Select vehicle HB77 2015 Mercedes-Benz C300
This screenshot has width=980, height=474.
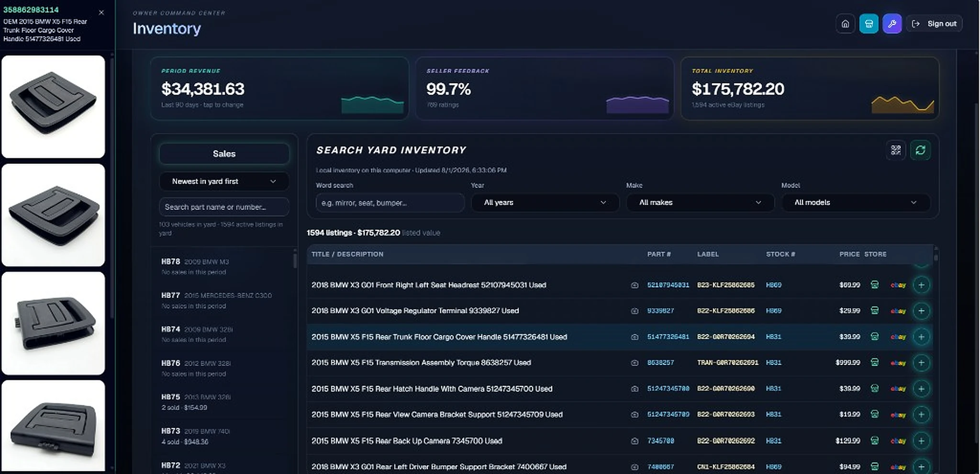click(223, 301)
